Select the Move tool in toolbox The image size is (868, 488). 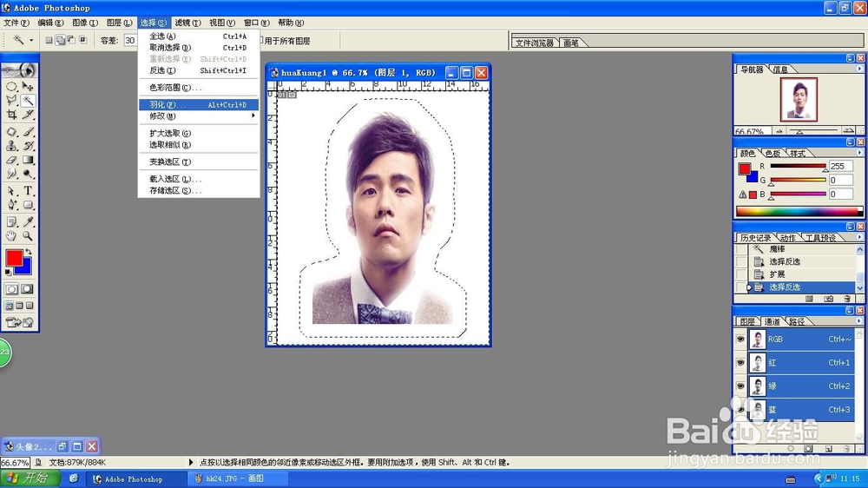click(28, 87)
